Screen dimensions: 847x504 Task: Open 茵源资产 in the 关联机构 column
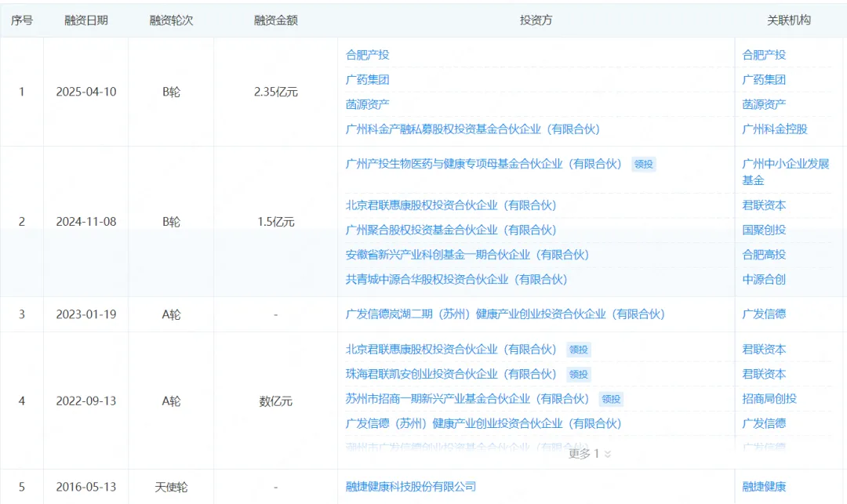click(764, 105)
